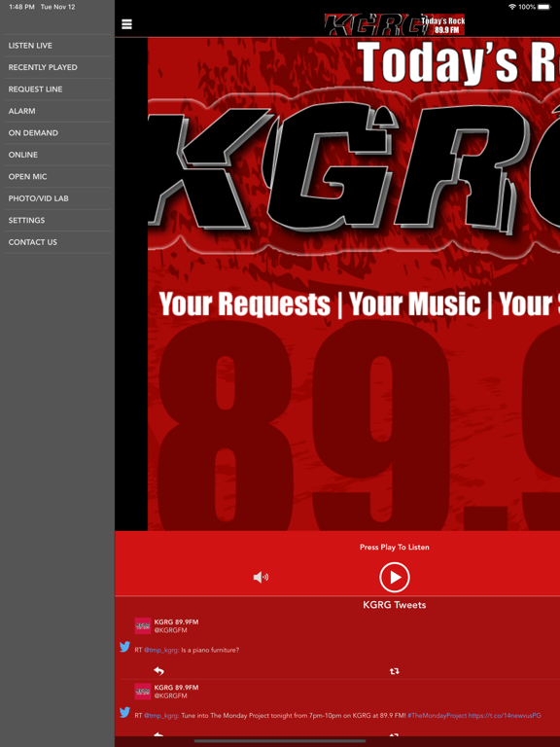Open the t.co link in Monday Project tweet
Viewport: 560px width, 747px height.
[x=505, y=716]
